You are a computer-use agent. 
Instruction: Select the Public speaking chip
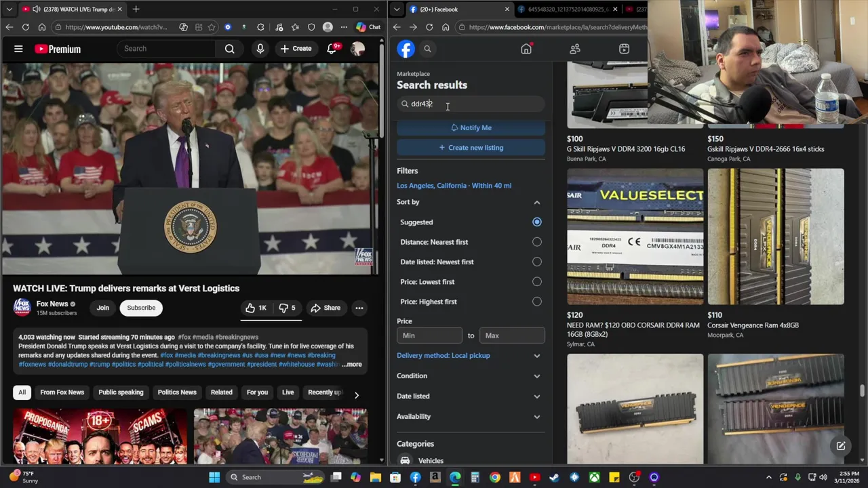tap(121, 392)
